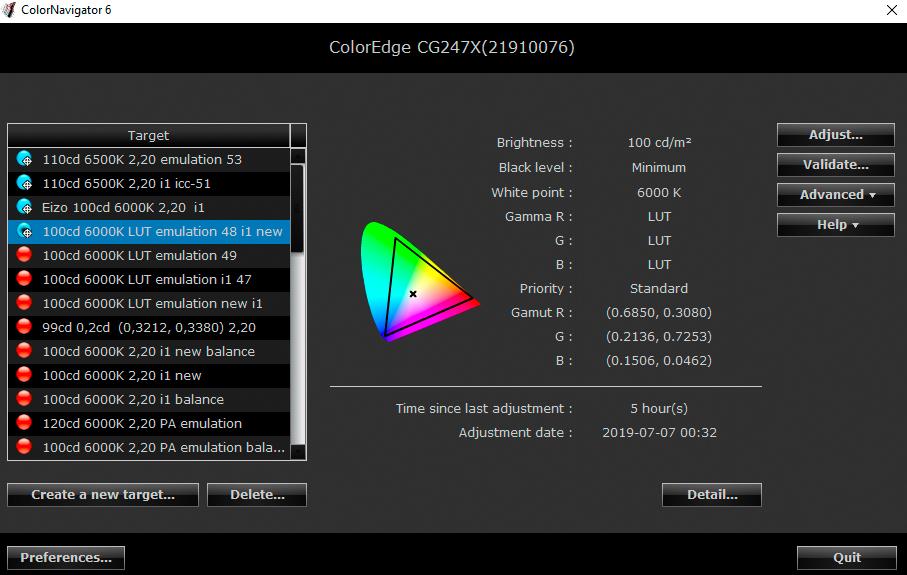Click the Brightness value '100 cd/m²'
Screen dimensions: 907x575
click(659, 143)
